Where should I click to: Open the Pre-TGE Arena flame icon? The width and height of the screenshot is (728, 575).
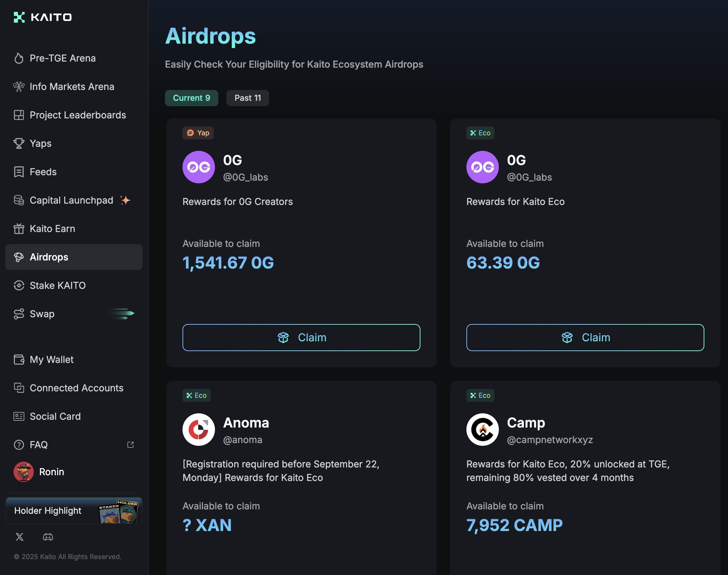[x=19, y=58]
